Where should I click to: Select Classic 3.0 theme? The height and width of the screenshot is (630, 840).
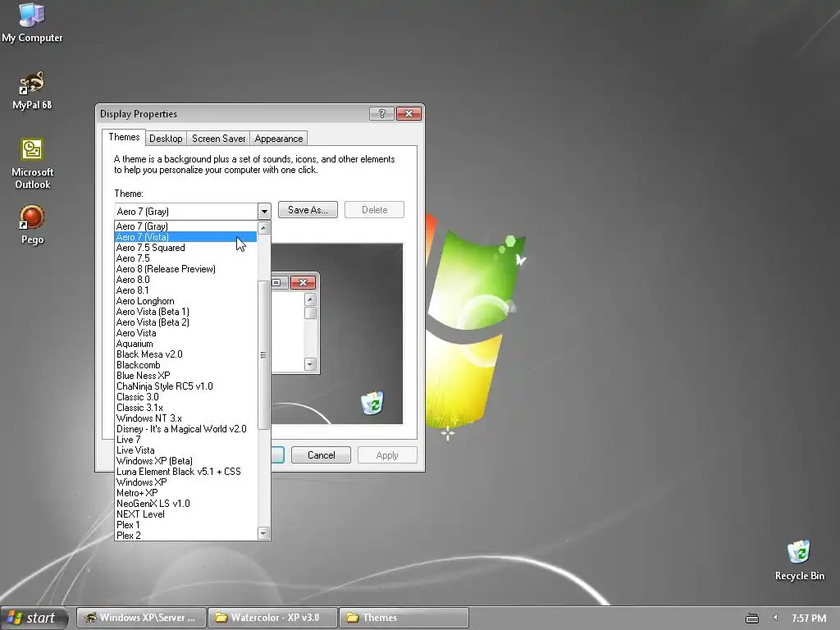(186, 397)
